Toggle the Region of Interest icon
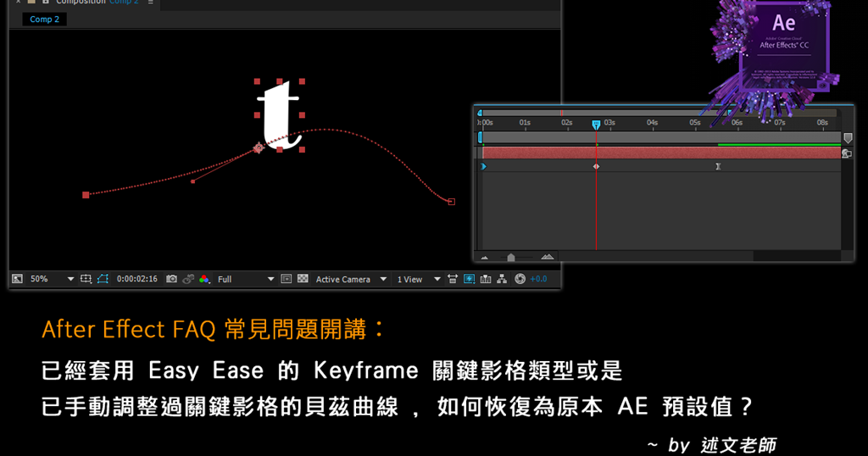 pyautogui.click(x=287, y=279)
